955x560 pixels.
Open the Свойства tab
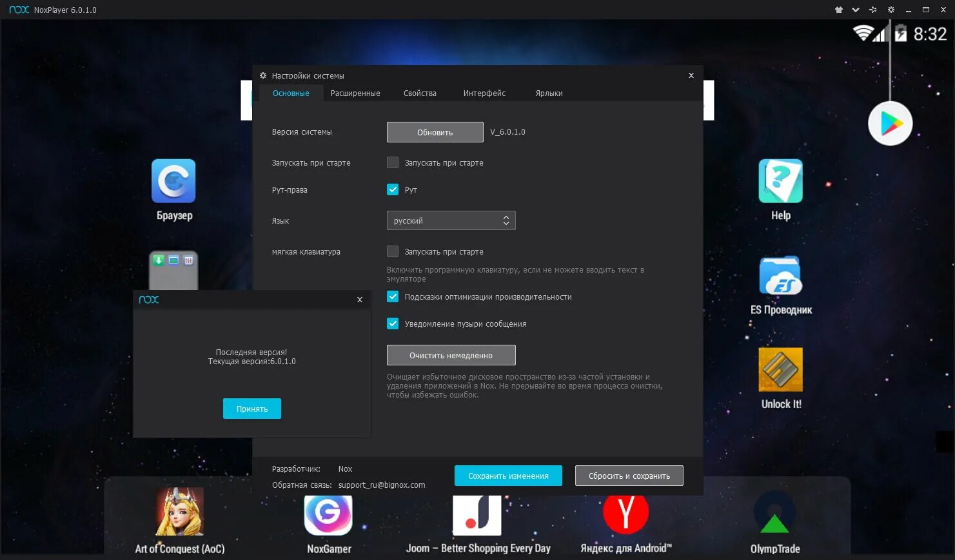click(420, 93)
